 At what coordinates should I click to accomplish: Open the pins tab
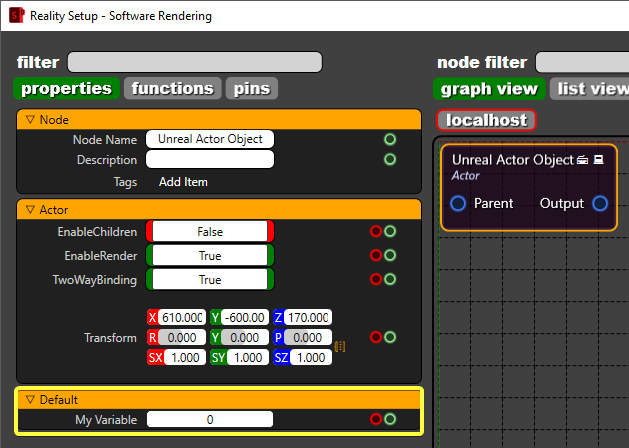[x=251, y=88]
